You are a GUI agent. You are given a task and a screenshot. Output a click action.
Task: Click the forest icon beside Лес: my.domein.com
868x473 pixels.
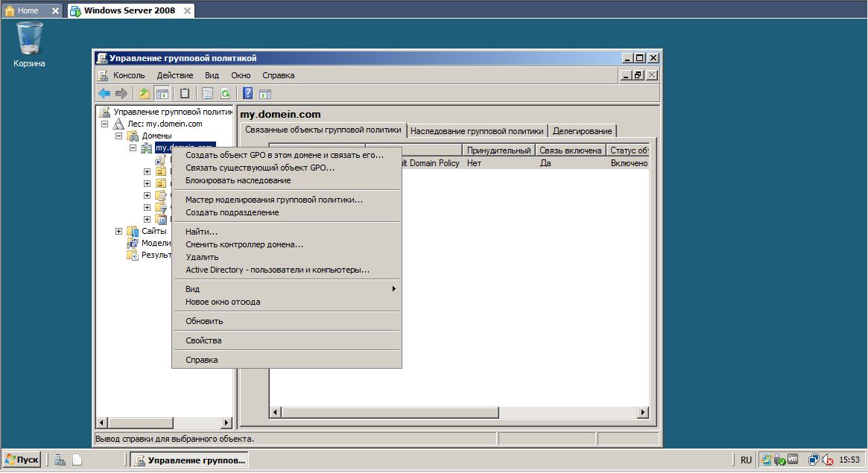point(119,124)
